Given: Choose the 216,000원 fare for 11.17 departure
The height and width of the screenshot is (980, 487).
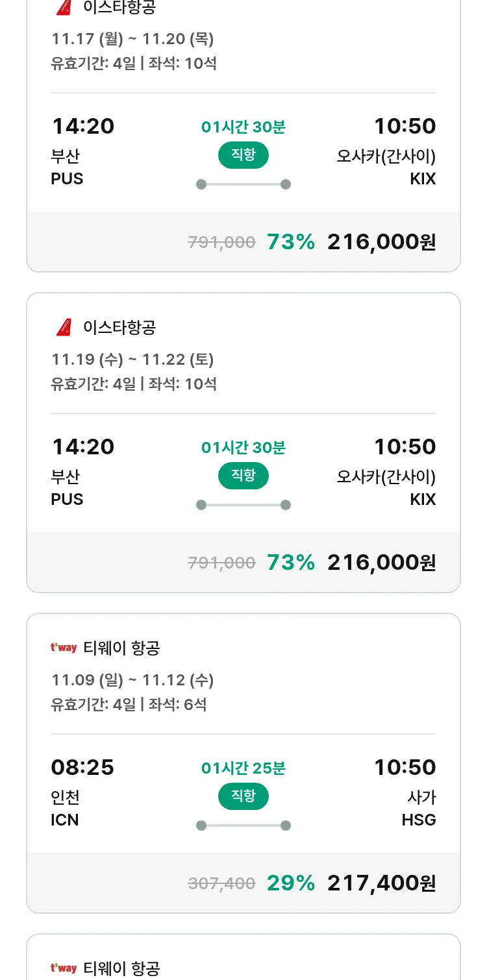Looking at the screenshot, I should click(381, 242).
